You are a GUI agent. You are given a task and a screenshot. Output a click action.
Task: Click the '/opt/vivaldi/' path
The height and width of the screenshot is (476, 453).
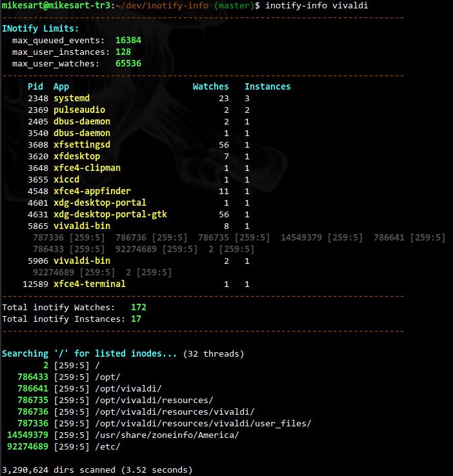click(x=128, y=388)
